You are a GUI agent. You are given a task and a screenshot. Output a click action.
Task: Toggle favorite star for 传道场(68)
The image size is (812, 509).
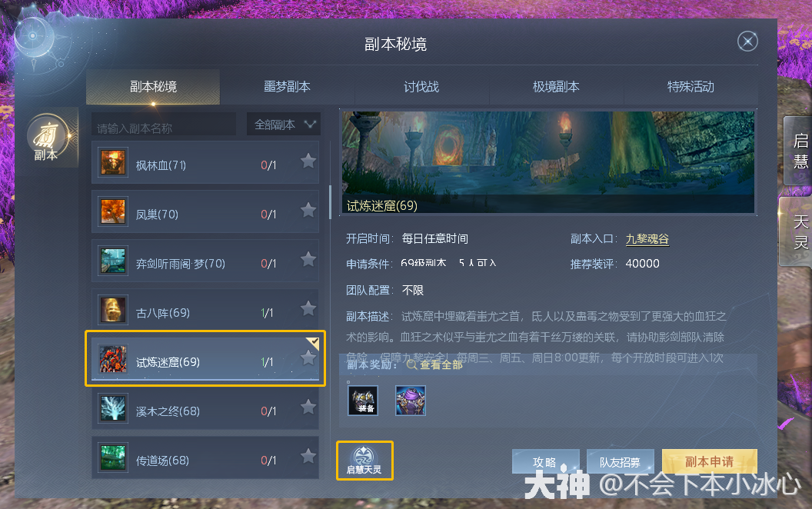click(x=308, y=456)
